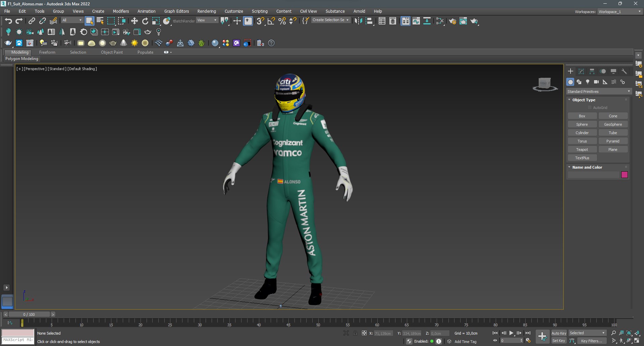The height and width of the screenshot is (346, 644).
Task: Toggle the Ribbon display icon
Action: (x=405, y=21)
